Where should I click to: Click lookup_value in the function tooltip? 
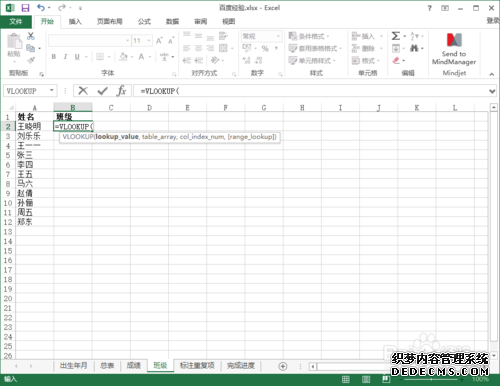(x=117, y=137)
